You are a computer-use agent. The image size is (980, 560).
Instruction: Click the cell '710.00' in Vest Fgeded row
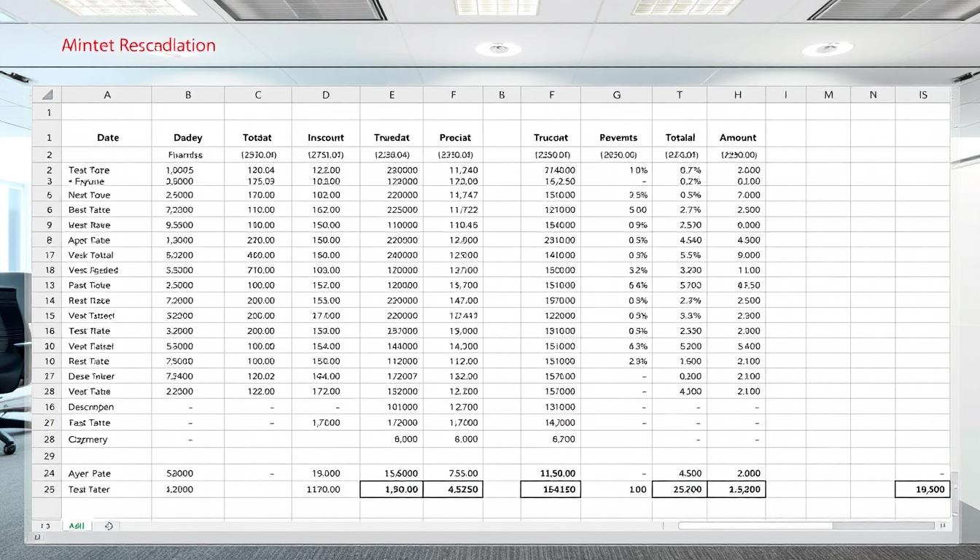point(258,270)
